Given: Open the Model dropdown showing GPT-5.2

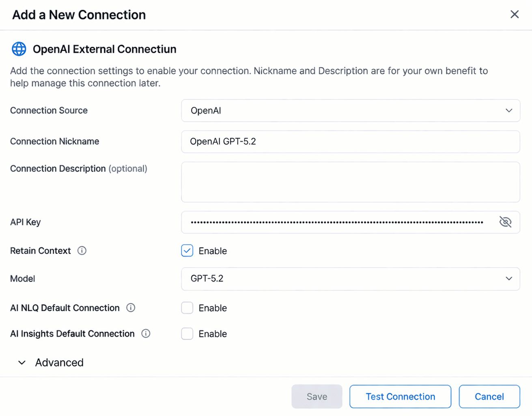Looking at the screenshot, I should pos(350,279).
